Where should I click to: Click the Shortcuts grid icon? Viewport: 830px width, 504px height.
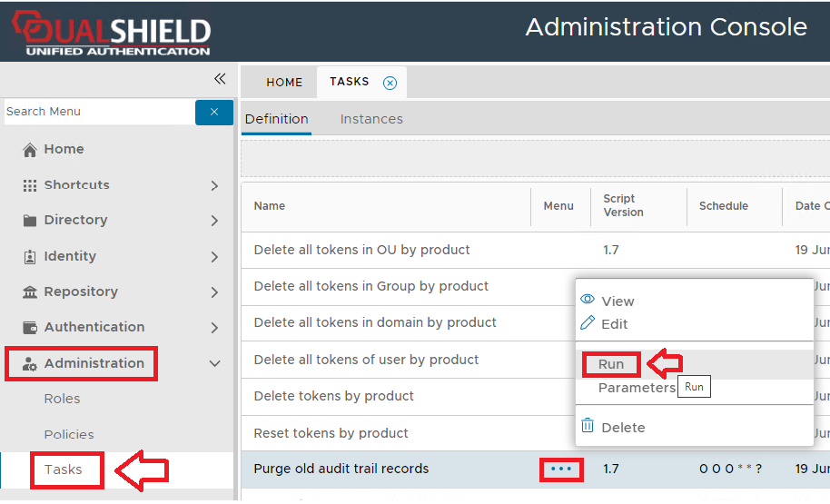(30, 185)
